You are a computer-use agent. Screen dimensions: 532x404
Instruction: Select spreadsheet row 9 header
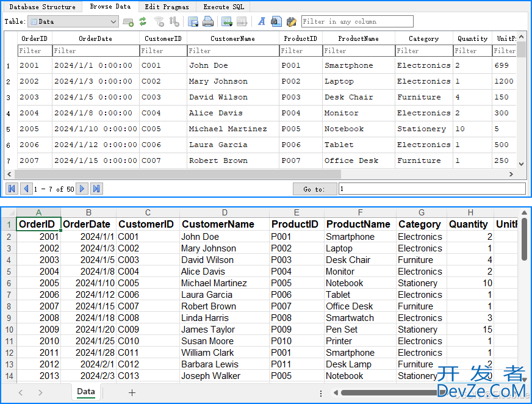tap(9, 318)
